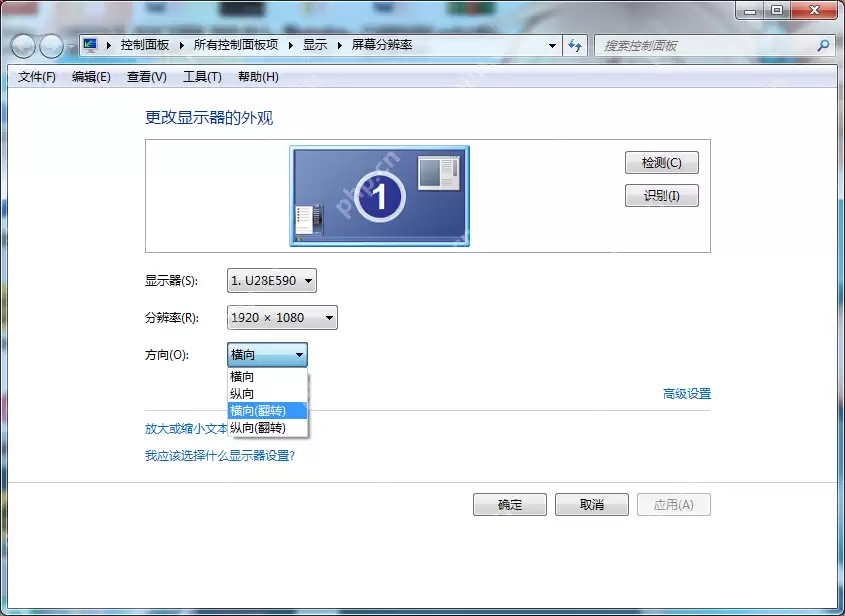Click the search magnifier icon
The height and width of the screenshot is (616, 845).
[x=822, y=46]
